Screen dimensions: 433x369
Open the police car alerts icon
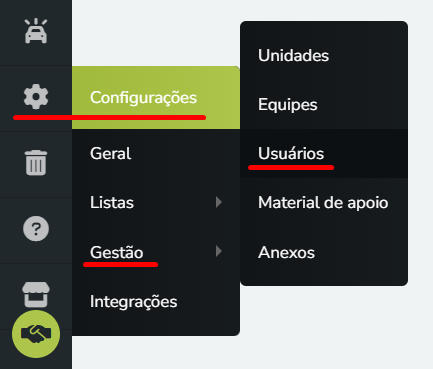click(36, 31)
